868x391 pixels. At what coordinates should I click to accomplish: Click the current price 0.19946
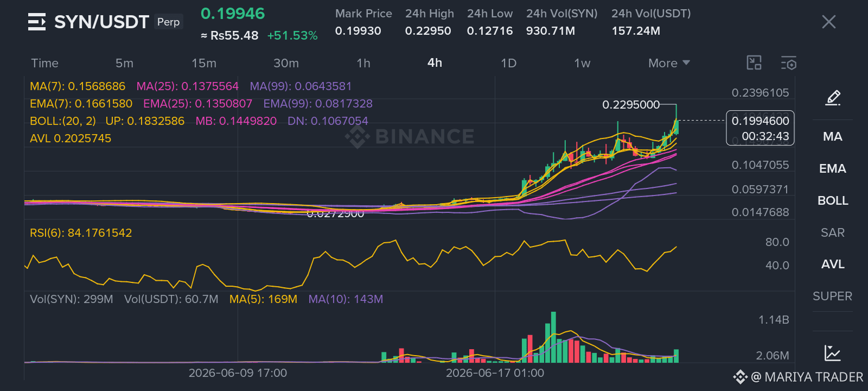233,14
